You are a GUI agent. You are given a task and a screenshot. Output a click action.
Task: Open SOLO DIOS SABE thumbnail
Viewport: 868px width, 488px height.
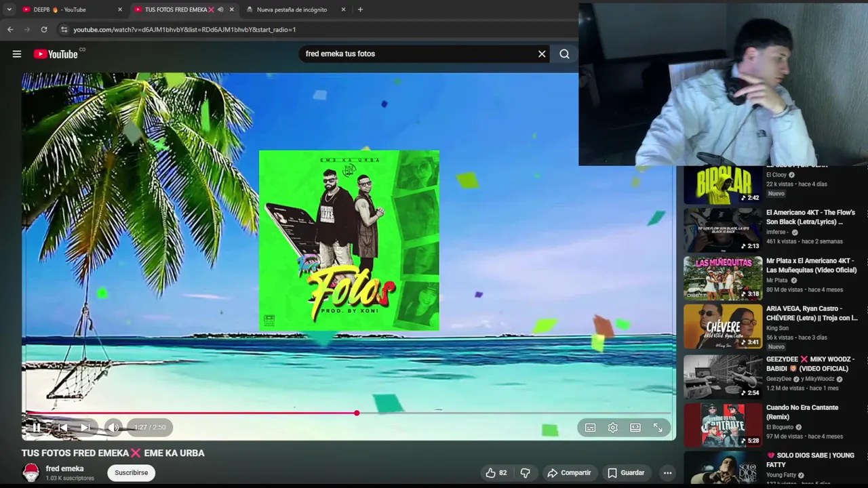(x=723, y=469)
